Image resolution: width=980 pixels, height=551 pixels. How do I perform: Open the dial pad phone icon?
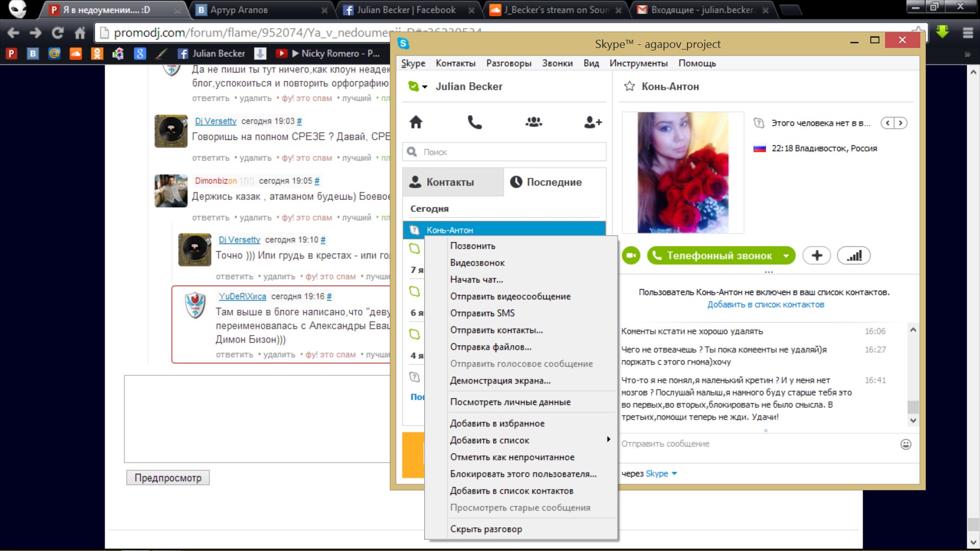point(475,122)
